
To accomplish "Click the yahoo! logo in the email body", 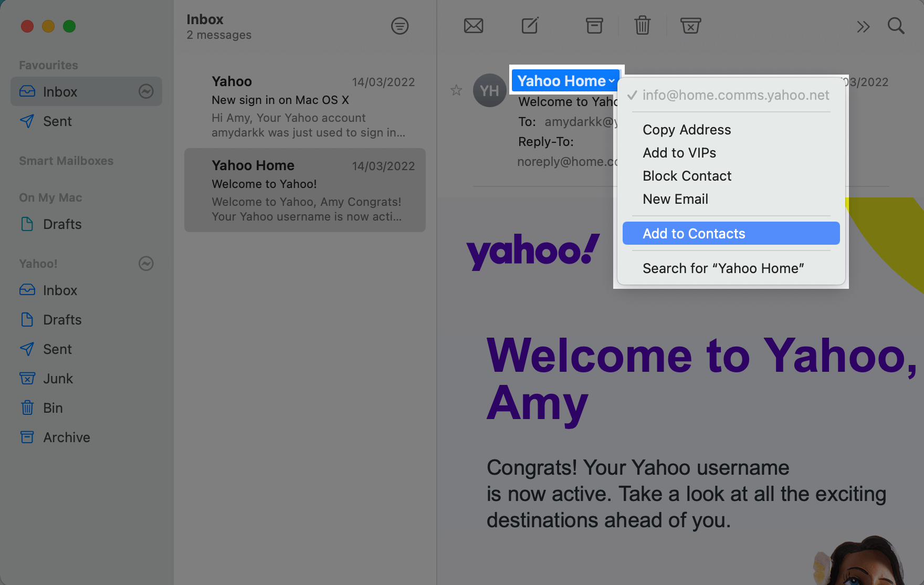I will pyautogui.click(x=533, y=252).
